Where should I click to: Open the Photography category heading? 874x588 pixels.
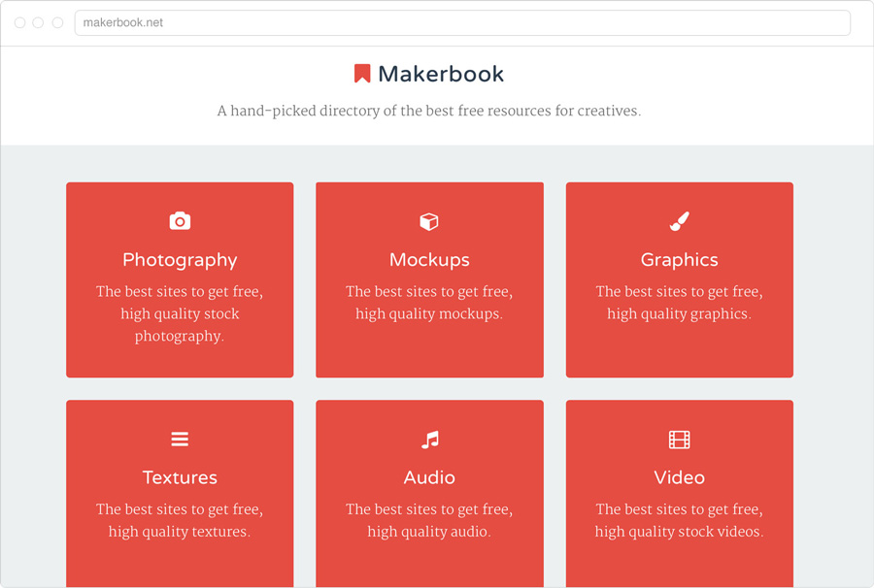[180, 260]
